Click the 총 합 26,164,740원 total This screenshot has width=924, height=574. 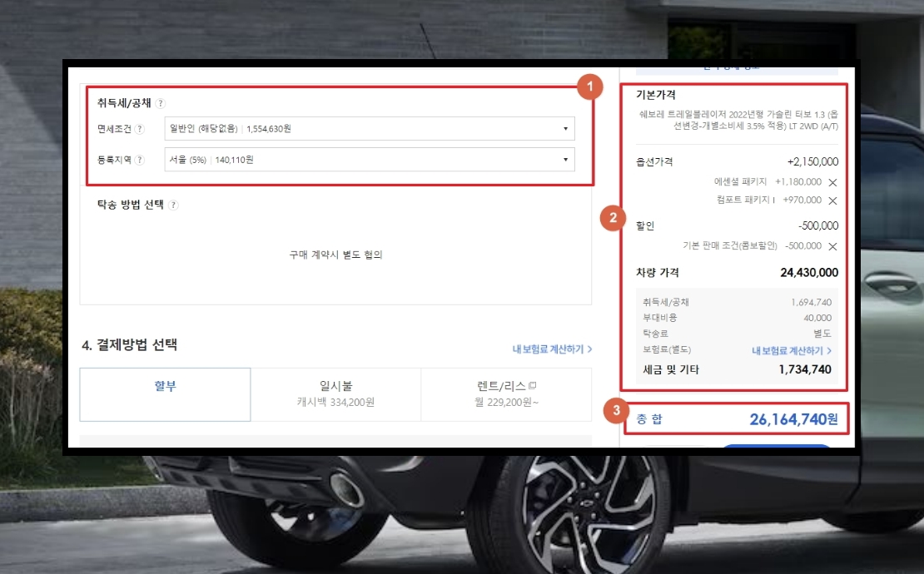(793, 419)
